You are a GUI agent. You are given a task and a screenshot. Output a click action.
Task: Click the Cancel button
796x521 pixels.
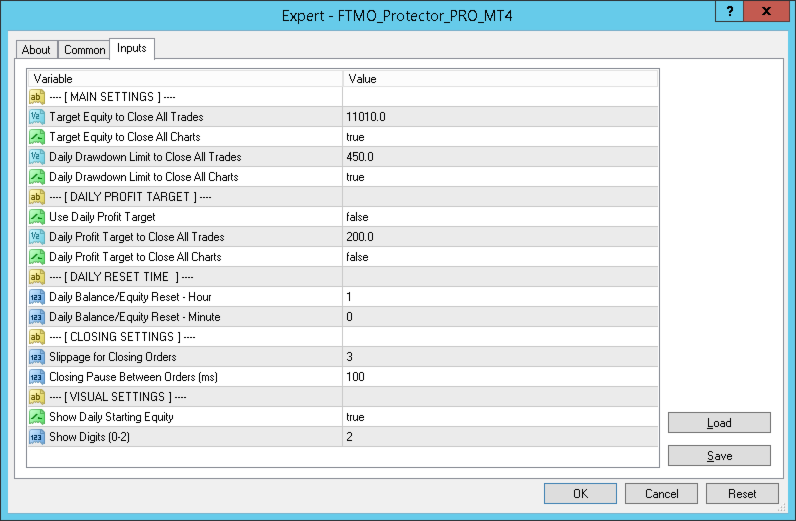[x=661, y=494]
